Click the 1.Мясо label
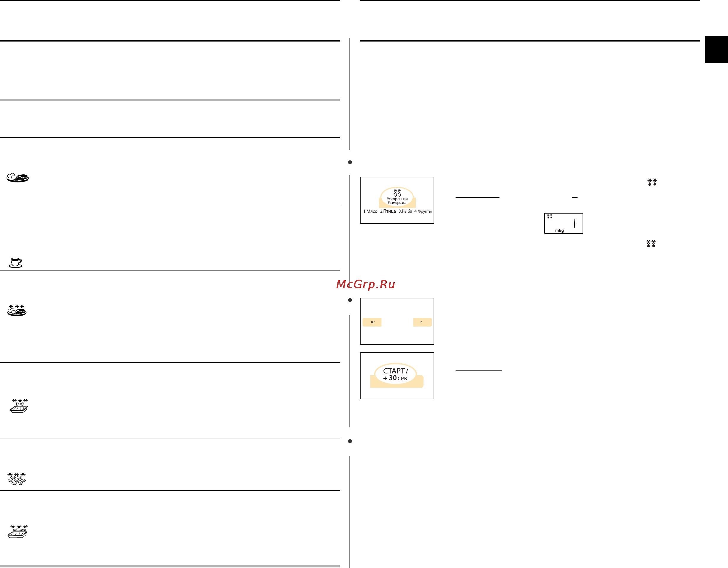The height and width of the screenshot is (568, 728). pyautogui.click(x=370, y=211)
